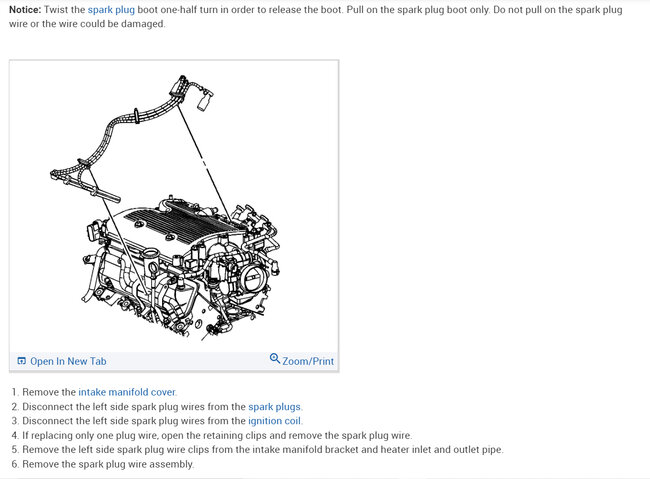Image resolution: width=650 pixels, height=479 pixels.
Task: Click the 'Open In New Tab' text
Action: (68, 361)
